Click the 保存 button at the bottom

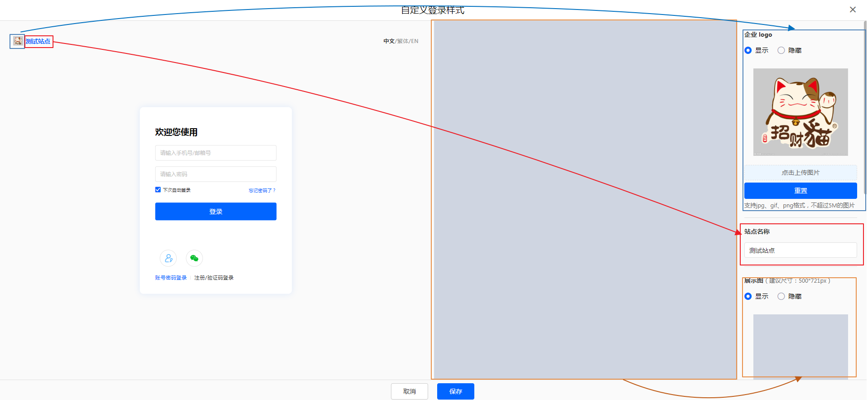455,391
